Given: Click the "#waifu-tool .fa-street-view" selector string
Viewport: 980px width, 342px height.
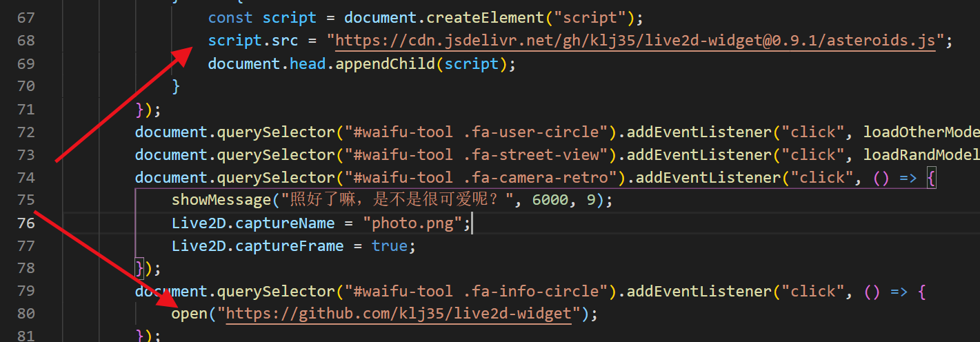Looking at the screenshot, I should 472,154.
